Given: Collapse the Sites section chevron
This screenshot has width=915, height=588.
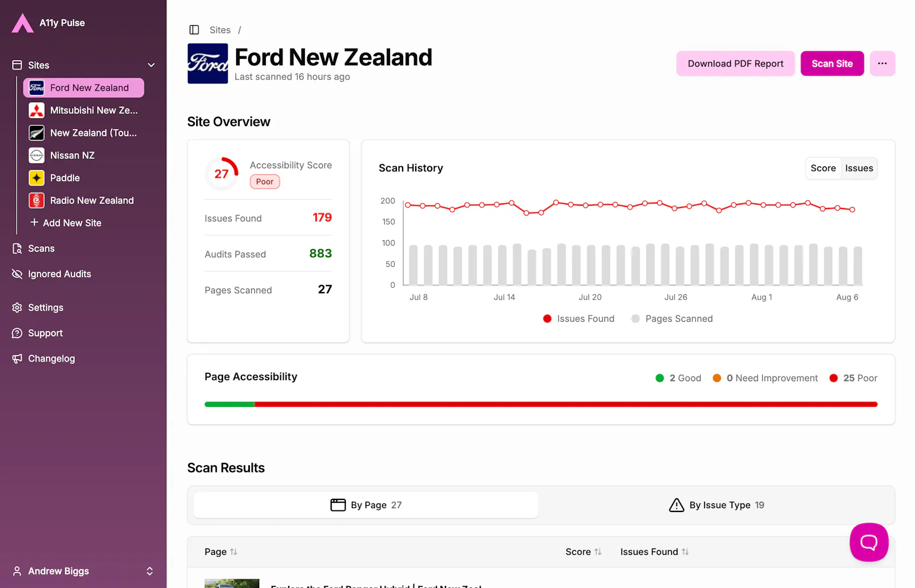Looking at the screenshot, I should point(151,65).
